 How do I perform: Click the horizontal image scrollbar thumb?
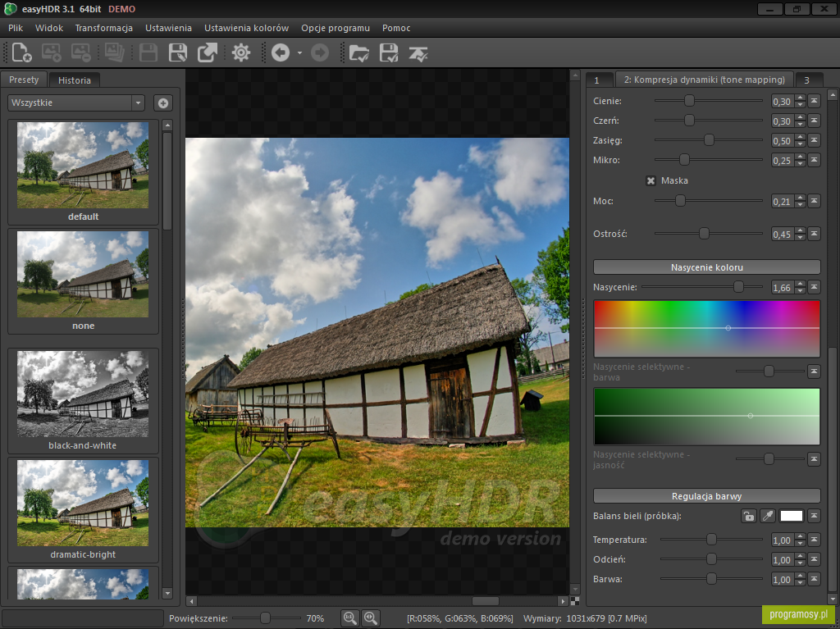click(x=486, y=601)
